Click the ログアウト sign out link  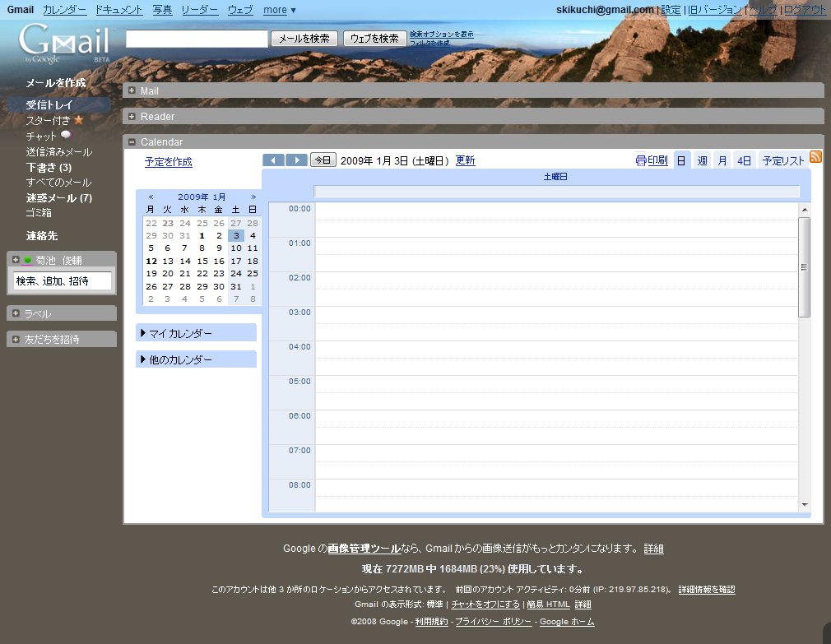(805, 10)
